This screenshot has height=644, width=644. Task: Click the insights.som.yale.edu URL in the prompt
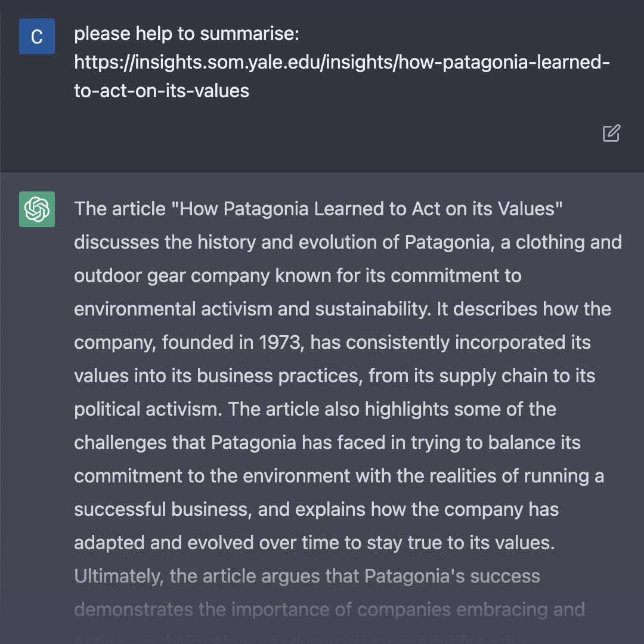pyautogui.click(x=342, y=63)
